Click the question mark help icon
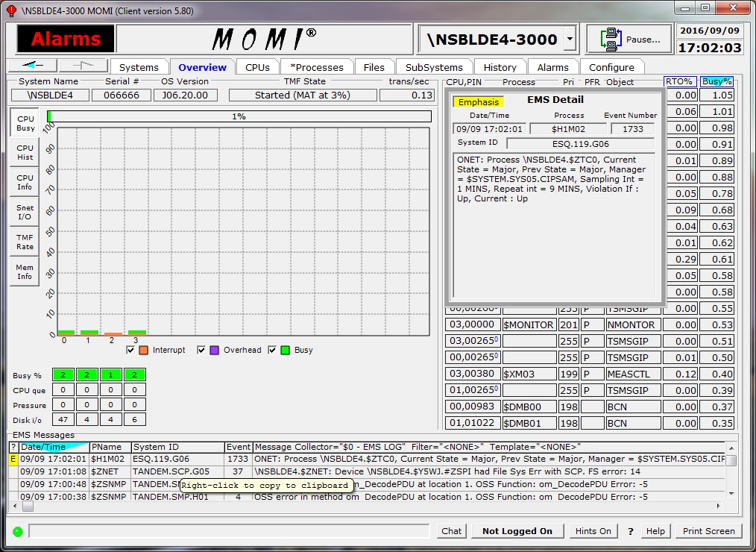The height and width of the screenshot is (552, 756). pos(630,531)
